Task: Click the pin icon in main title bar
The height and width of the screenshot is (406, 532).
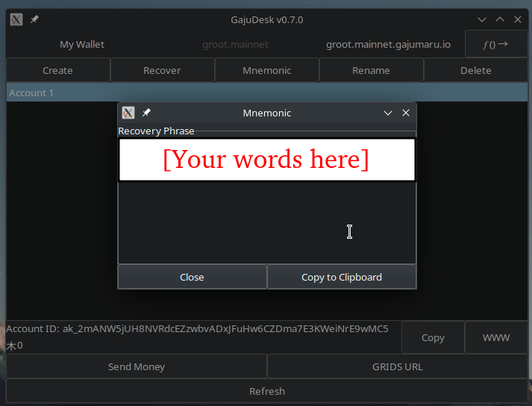Action: (34, 19)
